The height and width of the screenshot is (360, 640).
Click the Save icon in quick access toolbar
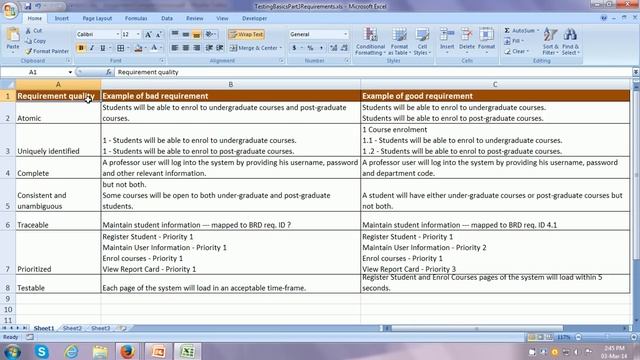point(28,6)
